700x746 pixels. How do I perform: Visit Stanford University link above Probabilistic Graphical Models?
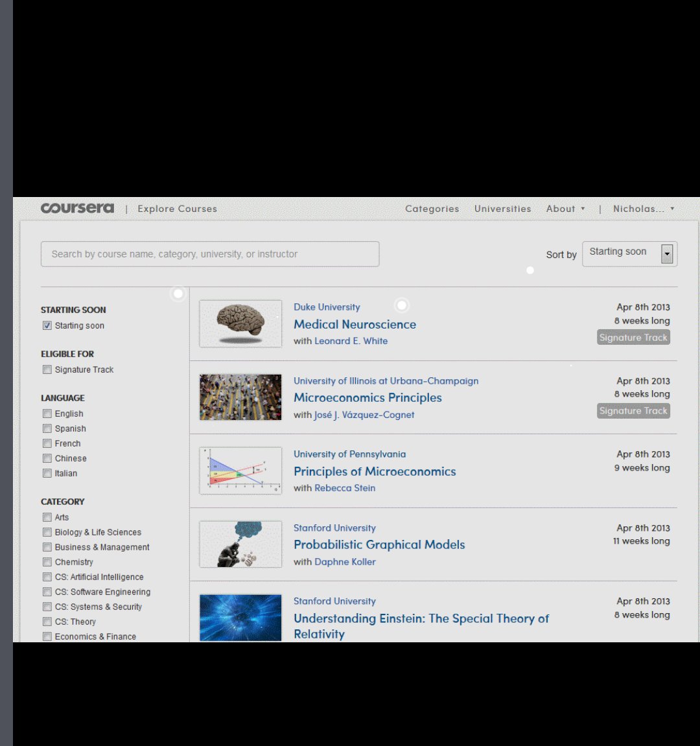click(334, 528)
